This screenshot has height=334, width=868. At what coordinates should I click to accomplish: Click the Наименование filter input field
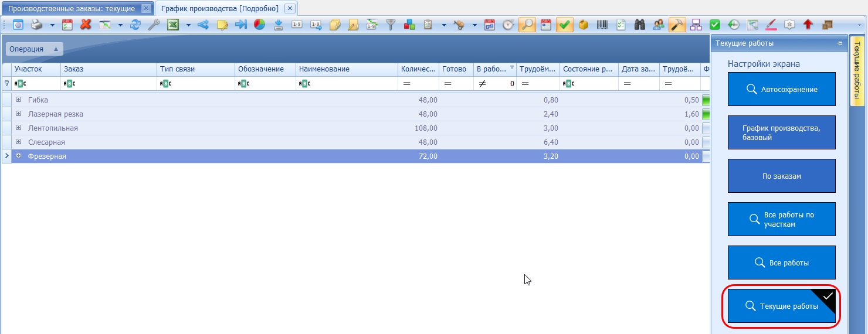[x=347, y=84]
